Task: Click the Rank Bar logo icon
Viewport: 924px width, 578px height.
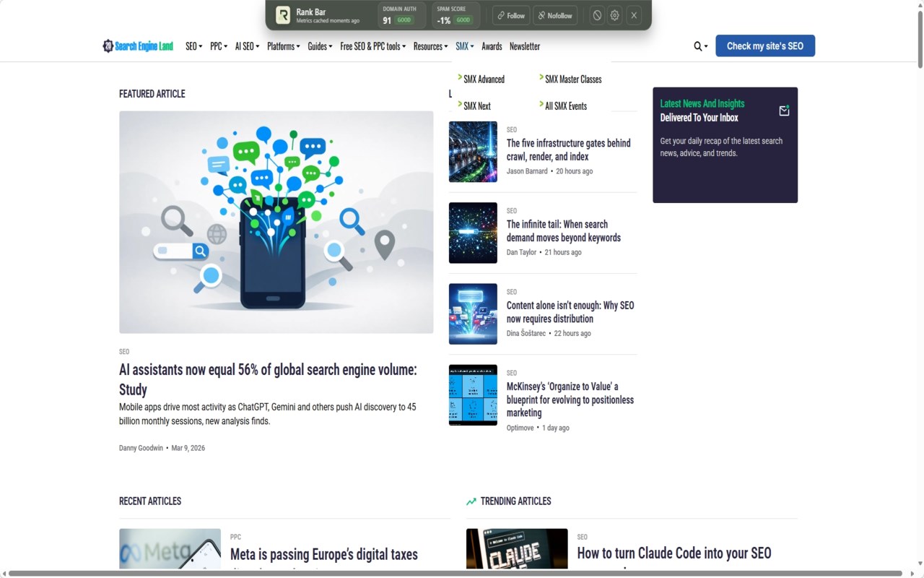Action: click(283, 15)
